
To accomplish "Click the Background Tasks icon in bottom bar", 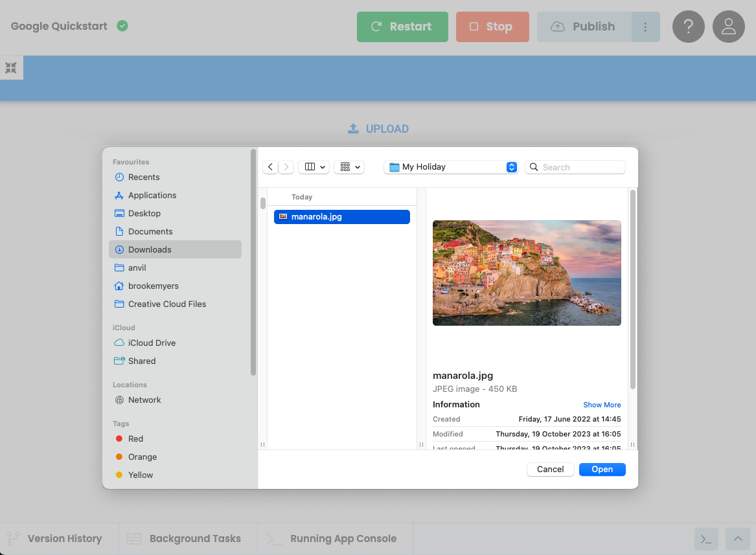I will (x=133, y=538).
